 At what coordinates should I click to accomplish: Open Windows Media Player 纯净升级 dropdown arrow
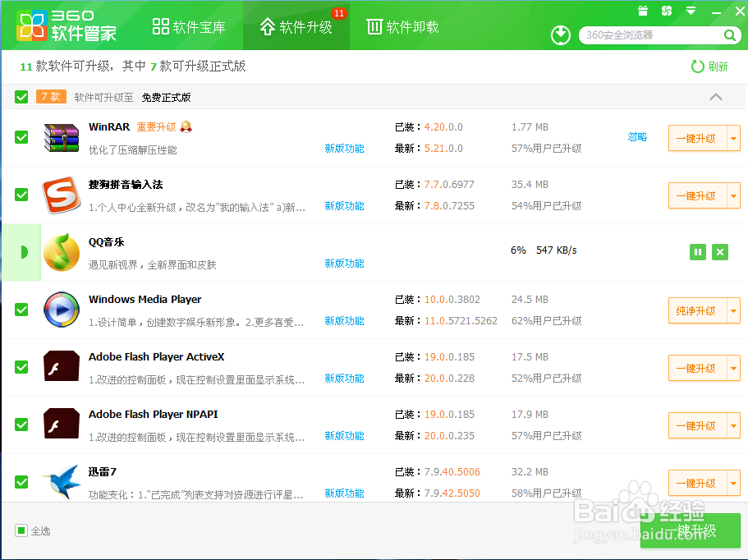pos(733,310)
